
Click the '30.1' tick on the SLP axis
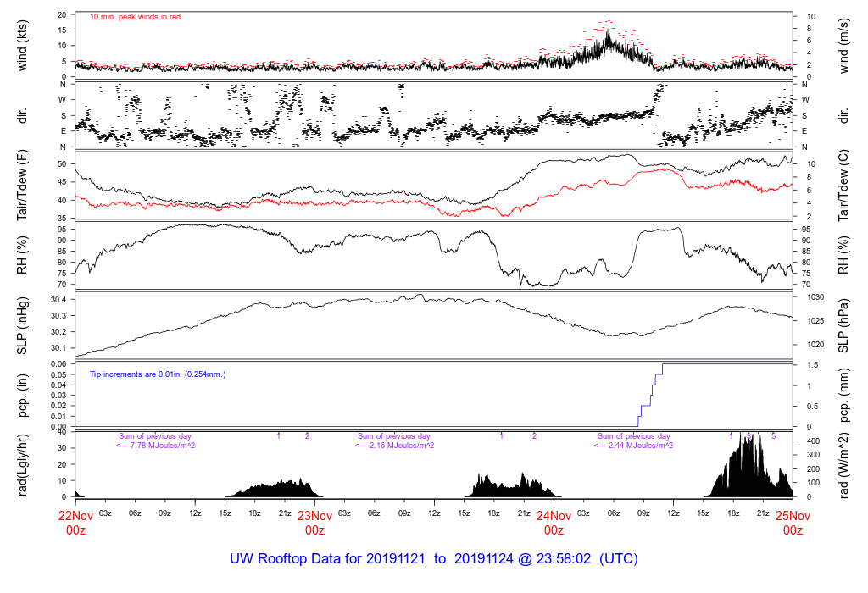click(58, 348)
